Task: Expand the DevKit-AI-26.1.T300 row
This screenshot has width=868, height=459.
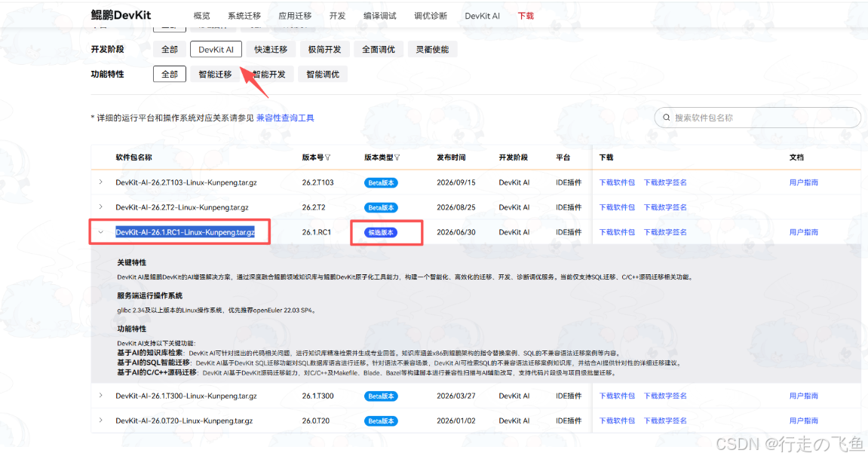Action: point(101,396)
